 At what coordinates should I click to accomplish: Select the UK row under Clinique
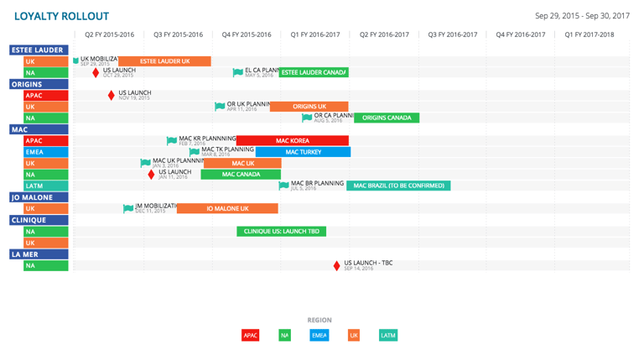tap(46, 243)
